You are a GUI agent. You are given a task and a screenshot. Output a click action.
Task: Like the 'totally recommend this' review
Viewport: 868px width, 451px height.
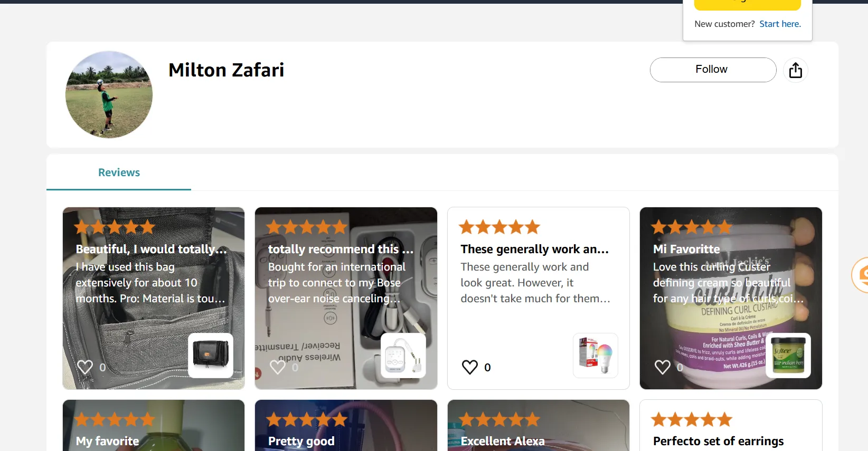point(278,367)
